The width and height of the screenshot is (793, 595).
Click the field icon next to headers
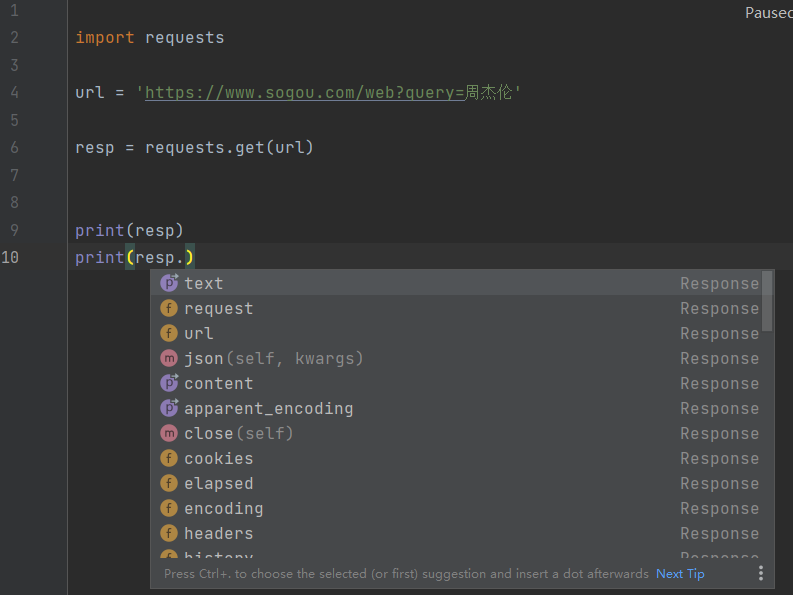coord(169,533)
